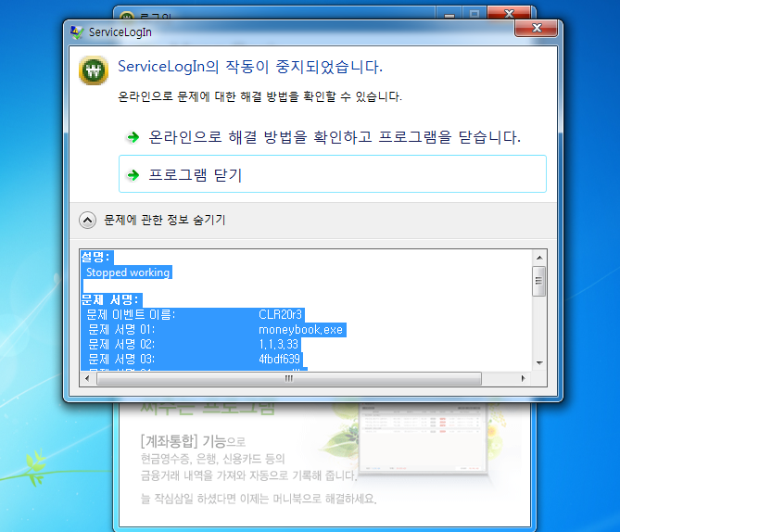The width and height of the screenshot is (759, 532).
Task: Click the ServiceLogIn title bar icon
Action: click(77, 32)
